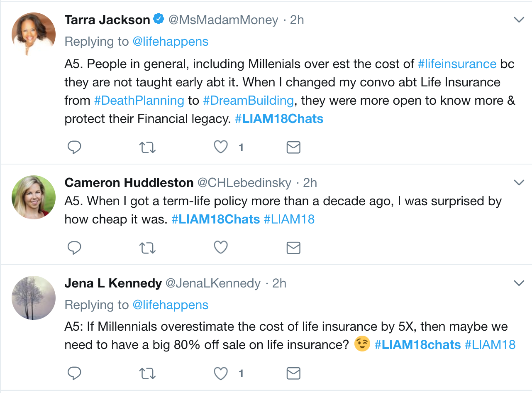Expand the menu on Cameron Huddleston's tweet

tap(519, 182)
